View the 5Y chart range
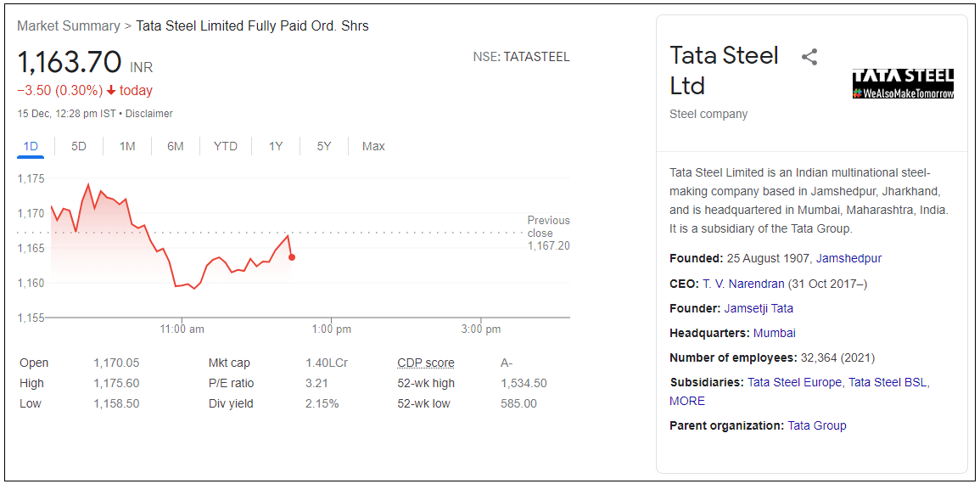The image size is (980, 484). (324, 146)
